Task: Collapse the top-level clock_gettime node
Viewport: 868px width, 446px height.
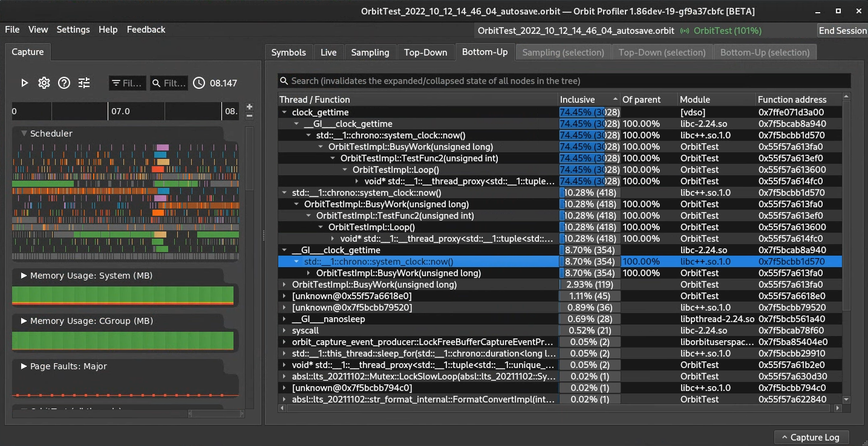Action: pyautogui.click(x=284, y=112)
